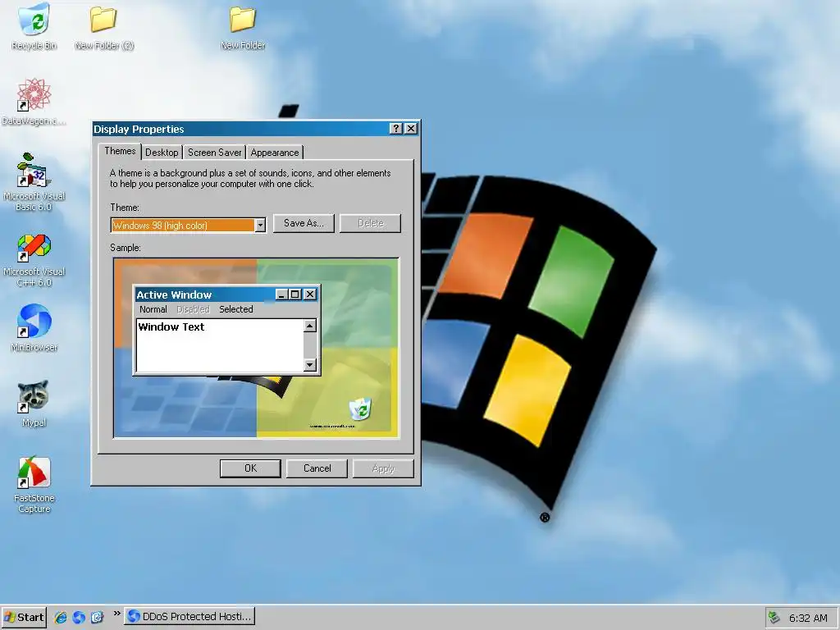Click the theme sample preview image
840x630 pixels.
coord(256,348)
